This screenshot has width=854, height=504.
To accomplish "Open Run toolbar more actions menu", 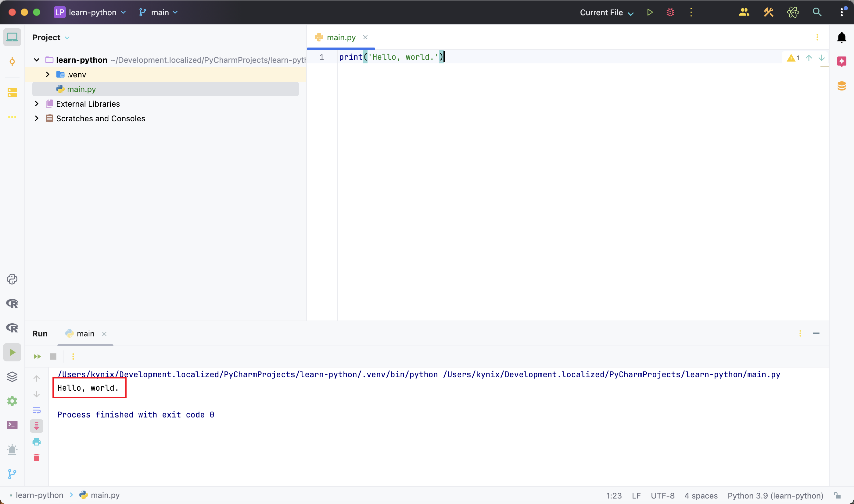I will (x=73, y=357).
